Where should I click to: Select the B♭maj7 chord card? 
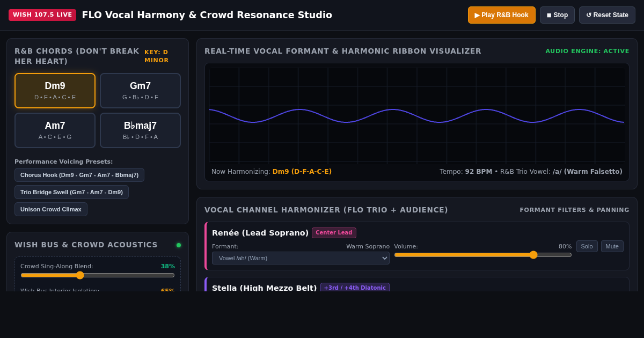pyautogui.click(x=140, y=130)
